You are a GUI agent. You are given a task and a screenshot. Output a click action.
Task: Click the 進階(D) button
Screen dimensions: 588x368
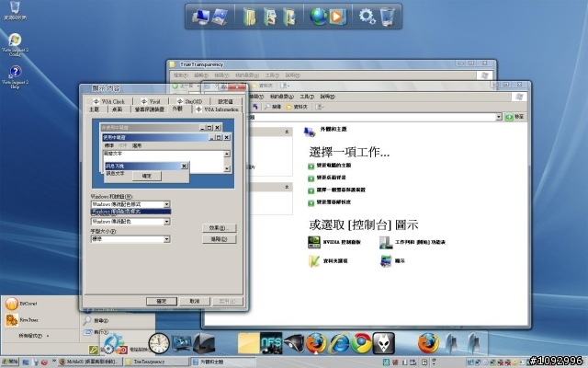[x=220, y=239]
